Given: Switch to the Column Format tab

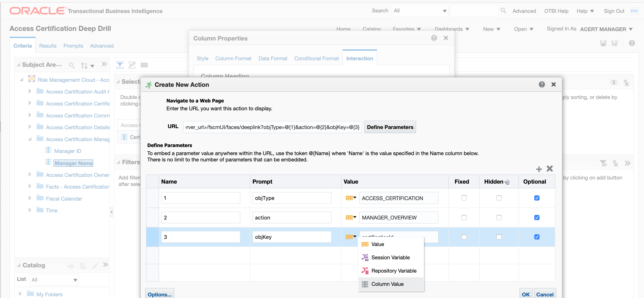Looking at the screenshot, I should (233, 58).
